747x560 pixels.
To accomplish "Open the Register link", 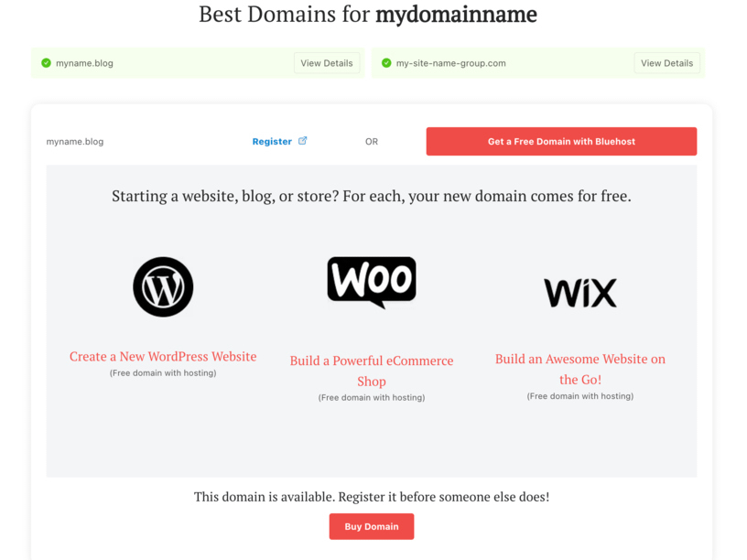I will pos(273,141).
